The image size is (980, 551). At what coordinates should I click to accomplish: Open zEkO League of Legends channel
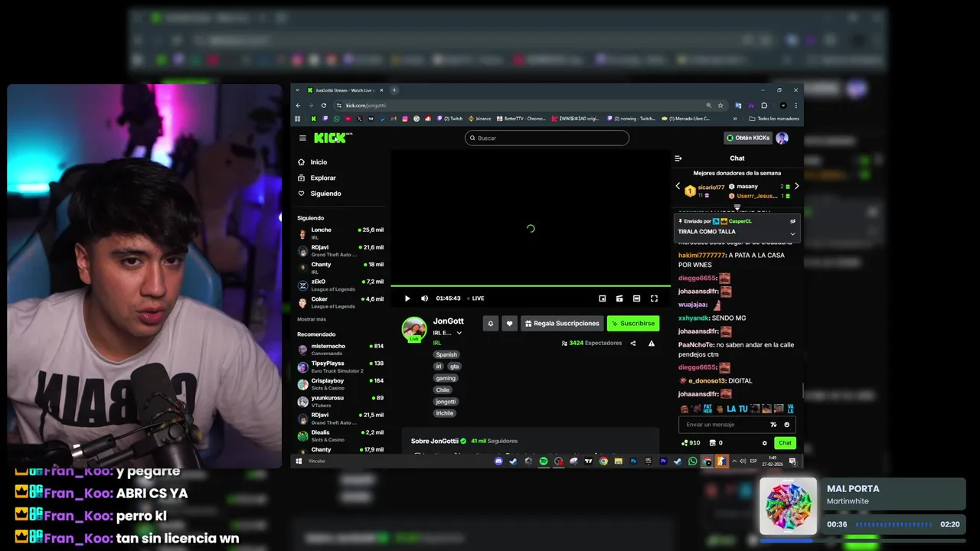click(341, 285)
